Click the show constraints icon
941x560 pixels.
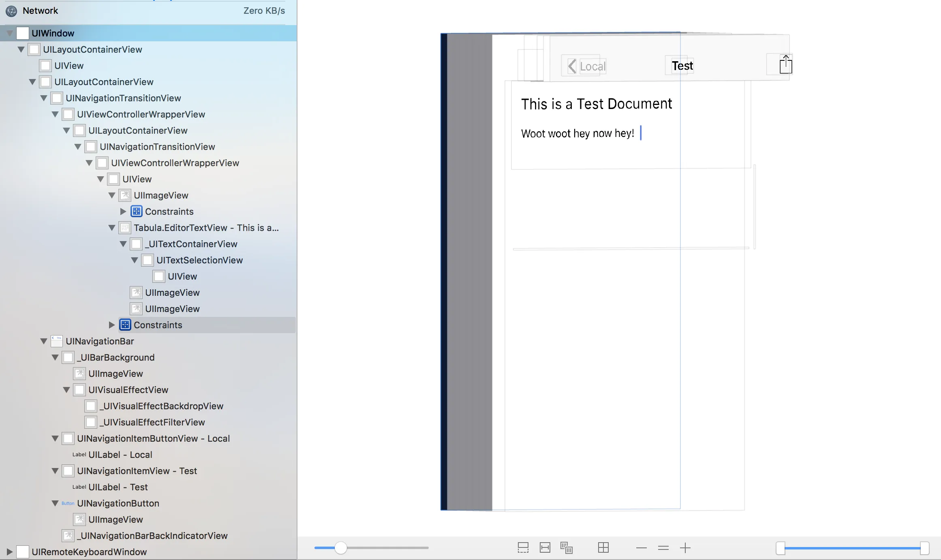coord(545,548)
